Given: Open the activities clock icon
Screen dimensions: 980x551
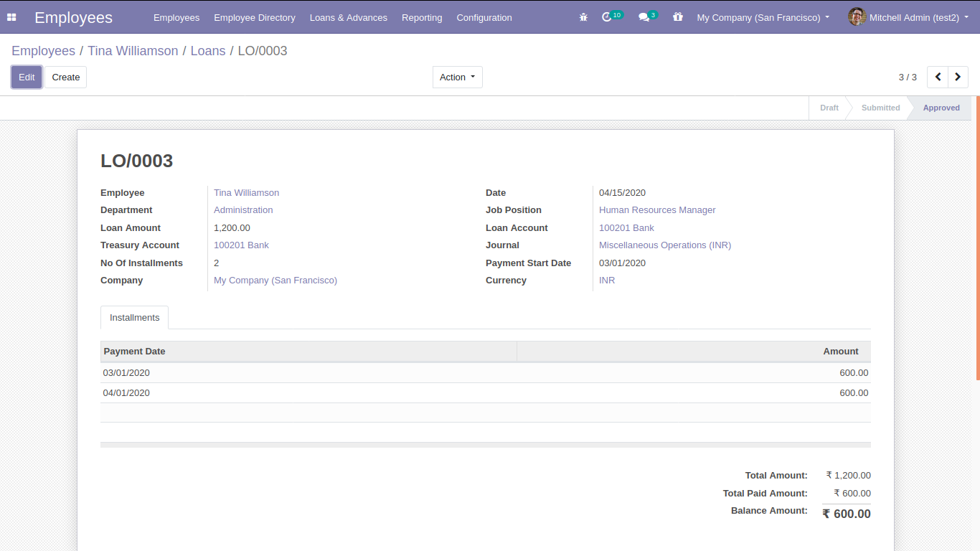Looking at the screenshot, I should click(607, 17).
